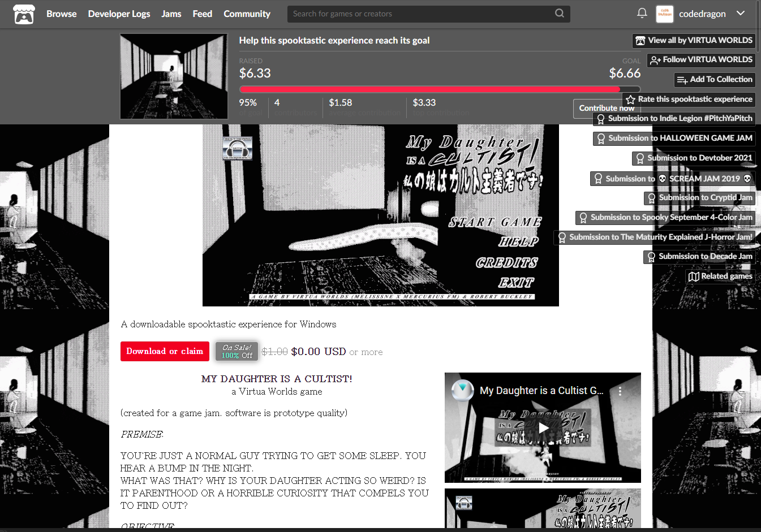761x532 pixels.
Task: Click the $0.00 USD price text
Action: click(x=319, y=352)
